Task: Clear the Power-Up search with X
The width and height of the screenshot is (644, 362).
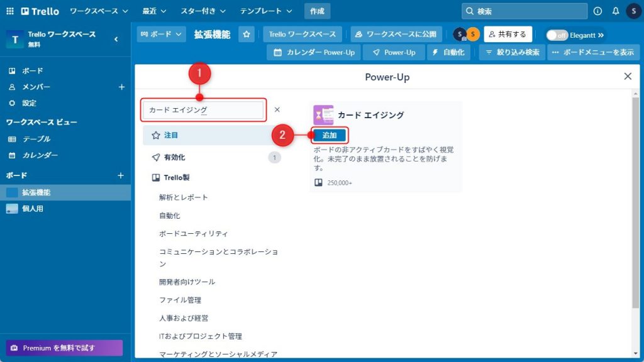Action: (277, 109)
